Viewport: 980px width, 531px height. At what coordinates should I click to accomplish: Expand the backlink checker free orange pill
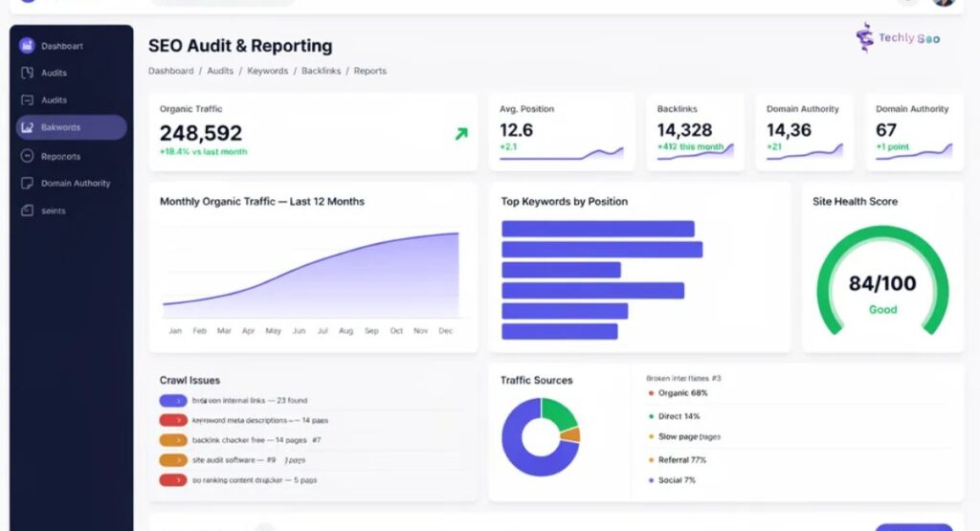coord(173,440)
